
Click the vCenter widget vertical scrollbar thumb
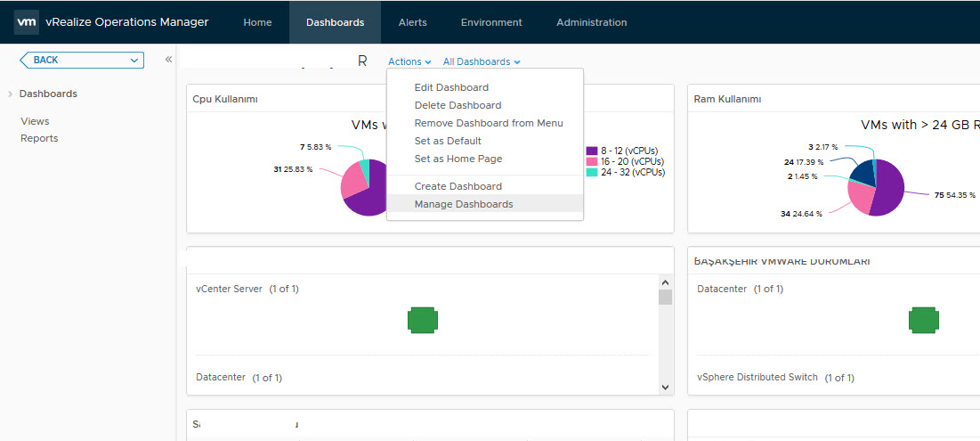[x=665, y=298]
